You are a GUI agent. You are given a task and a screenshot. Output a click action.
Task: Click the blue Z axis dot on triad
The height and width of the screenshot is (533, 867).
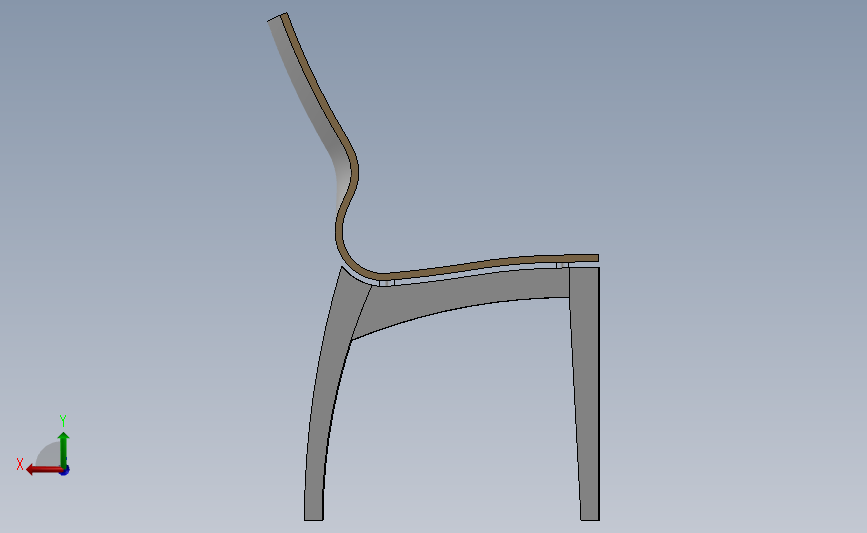coord(65,471)
